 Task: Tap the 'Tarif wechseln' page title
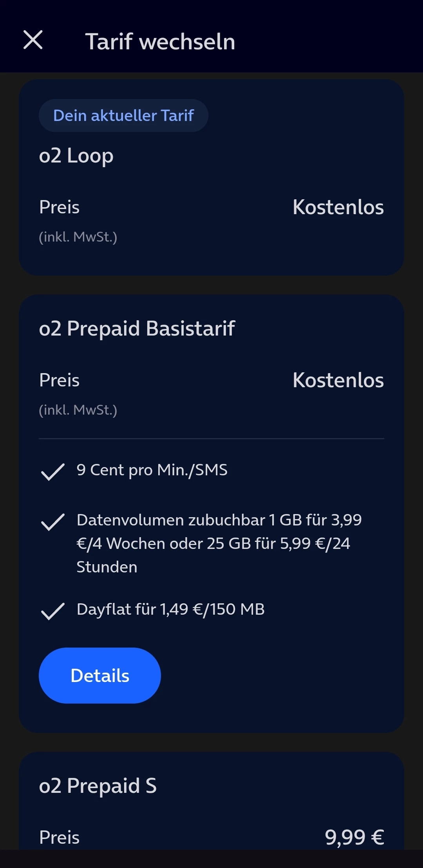(x=160, y=42)
